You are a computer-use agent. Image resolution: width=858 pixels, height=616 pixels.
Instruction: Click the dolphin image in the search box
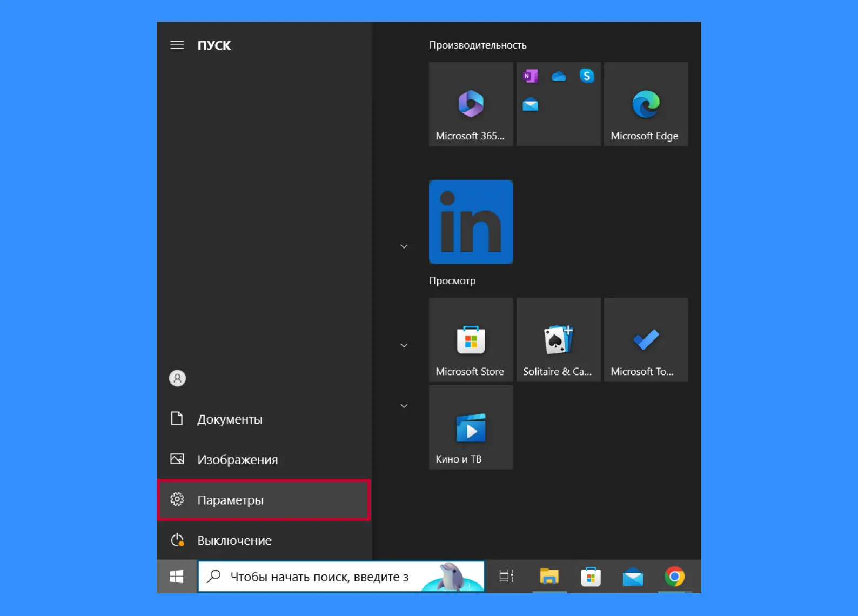(452, 577)
